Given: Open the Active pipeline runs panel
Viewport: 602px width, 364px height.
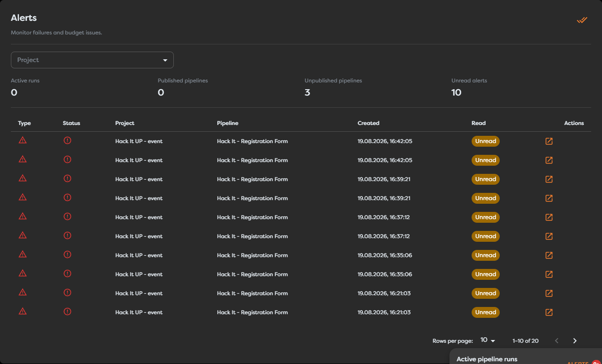Looking at the screenshot, I should pos(487,359).
